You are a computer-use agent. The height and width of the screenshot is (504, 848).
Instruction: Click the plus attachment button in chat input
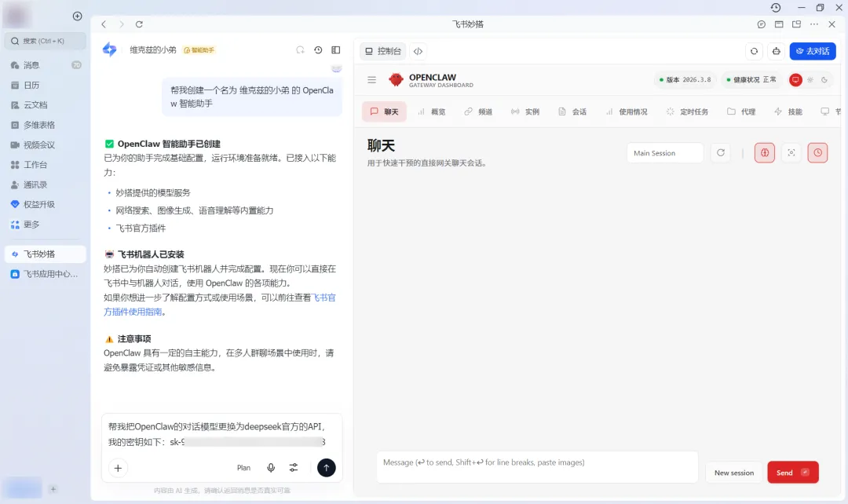pyautogui.click(x=118, y=468)
